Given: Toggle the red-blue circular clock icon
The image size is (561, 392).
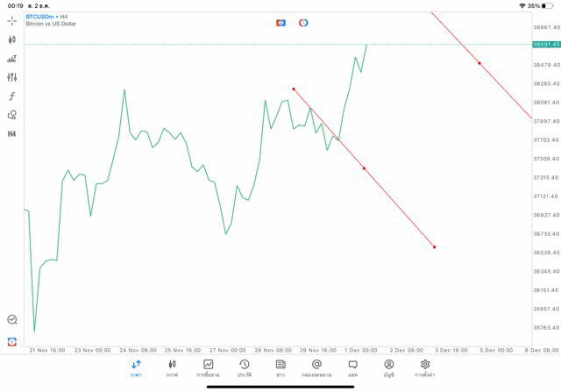Looking at the screenshot, I should [303, 23].
